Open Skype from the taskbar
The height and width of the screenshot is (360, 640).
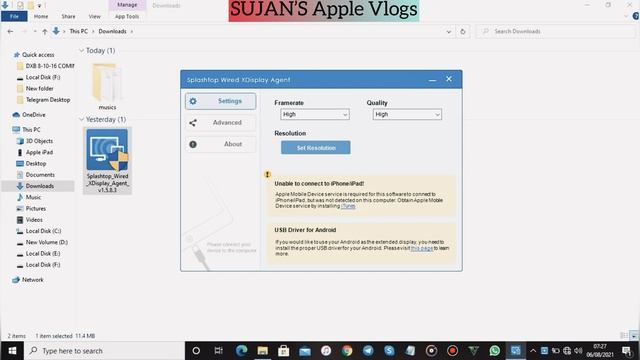point(389,351)
